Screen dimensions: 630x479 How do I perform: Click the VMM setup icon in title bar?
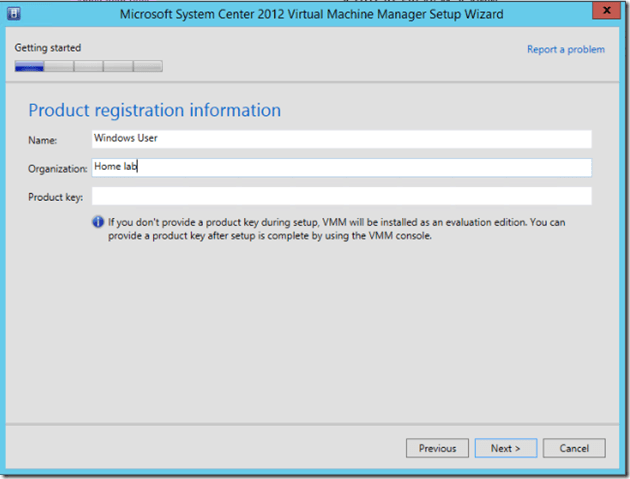click(x=14, y=14)
